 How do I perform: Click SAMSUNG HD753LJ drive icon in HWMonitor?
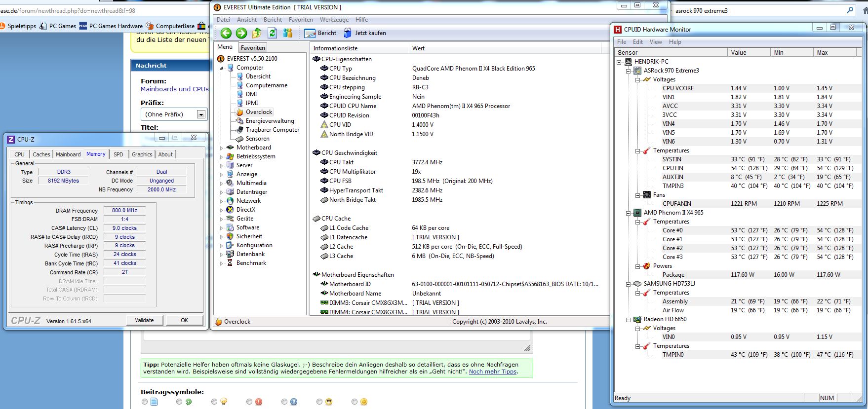click(637, 284)
